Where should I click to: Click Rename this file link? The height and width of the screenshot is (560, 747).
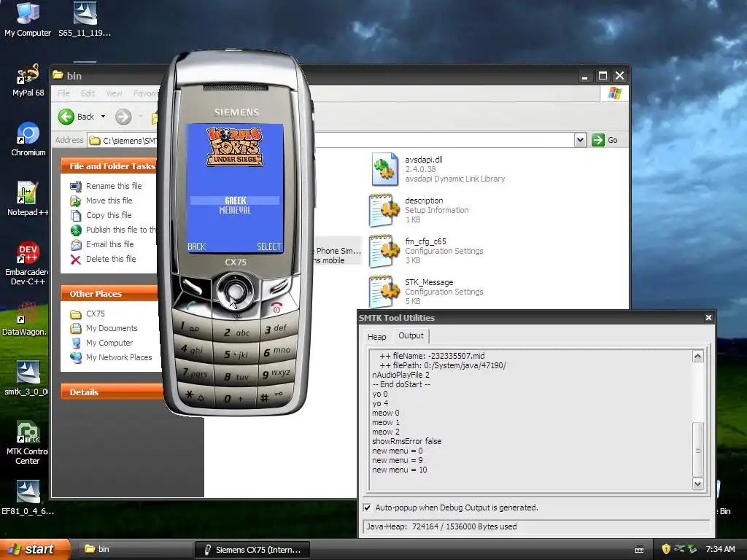coord(114,186)
